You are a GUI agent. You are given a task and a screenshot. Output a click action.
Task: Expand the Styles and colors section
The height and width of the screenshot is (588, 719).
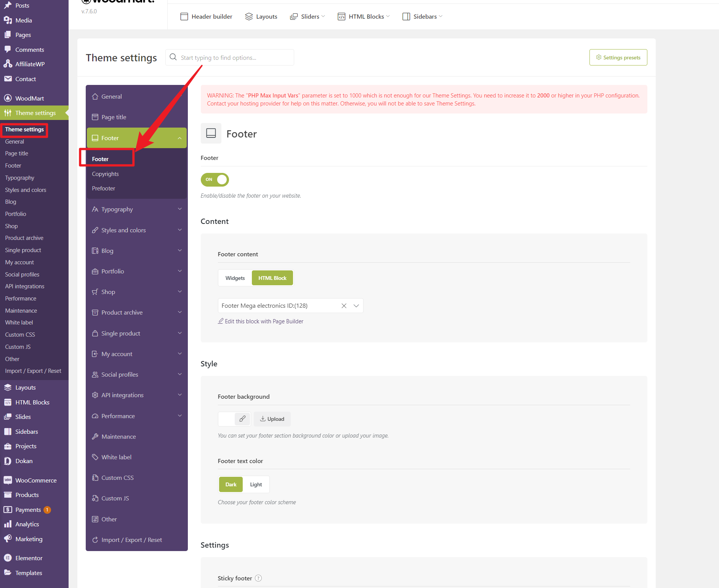pos(137,230)
